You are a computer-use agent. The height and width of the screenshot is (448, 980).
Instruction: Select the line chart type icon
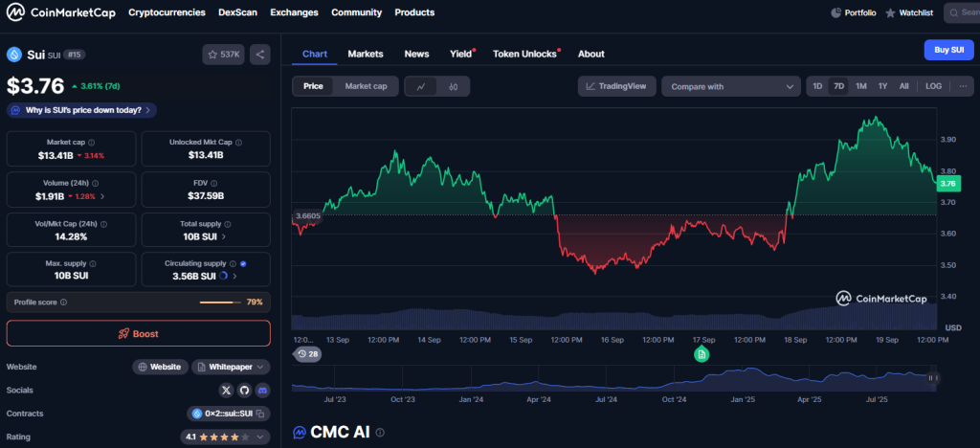(421, 86)
